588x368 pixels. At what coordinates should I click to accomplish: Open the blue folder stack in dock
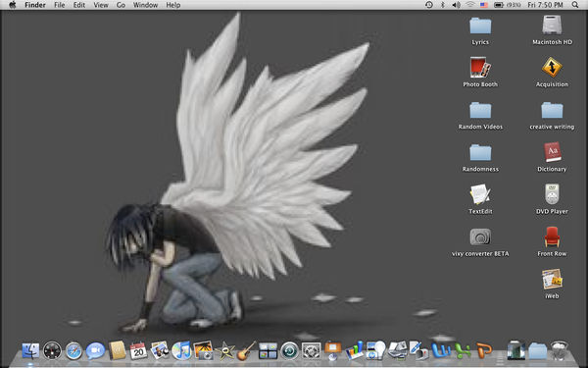click(538, 351)
